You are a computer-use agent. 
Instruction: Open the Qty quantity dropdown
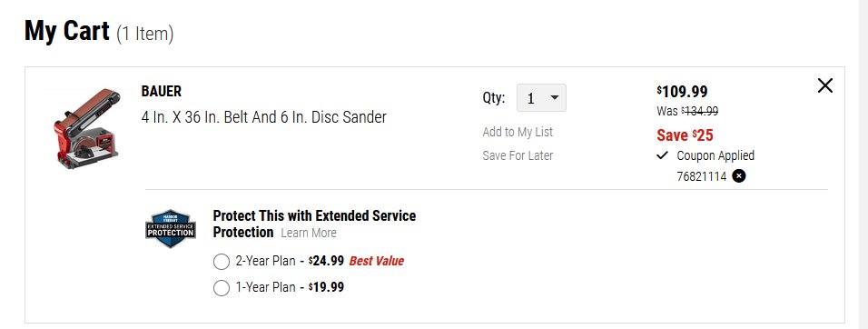(541, 98)
